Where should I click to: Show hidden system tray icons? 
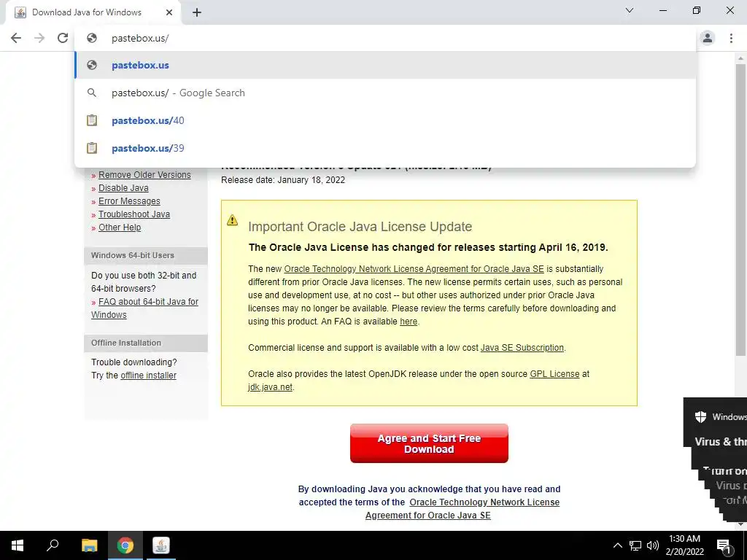617,545
